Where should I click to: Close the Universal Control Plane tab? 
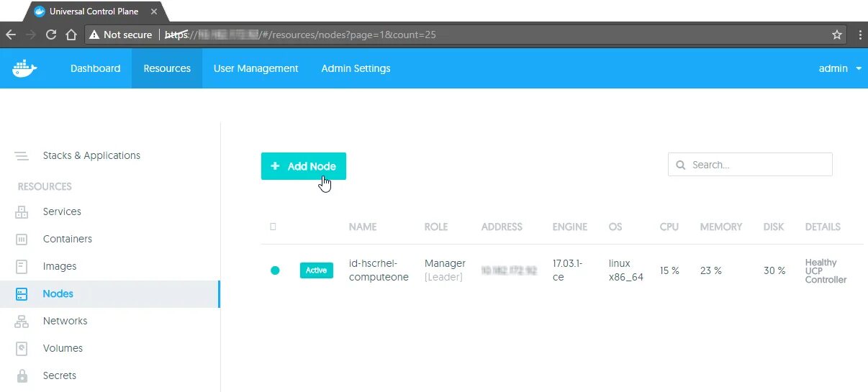[154, 12]
